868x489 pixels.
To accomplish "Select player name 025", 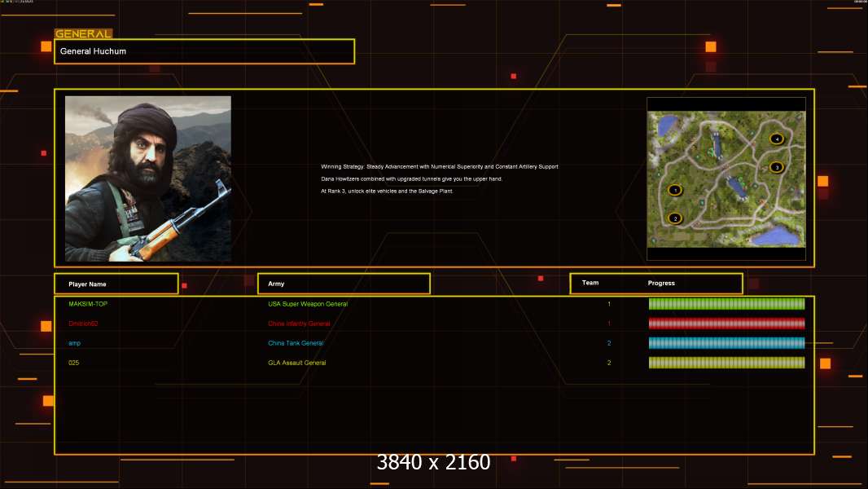I will coord(73,363).
